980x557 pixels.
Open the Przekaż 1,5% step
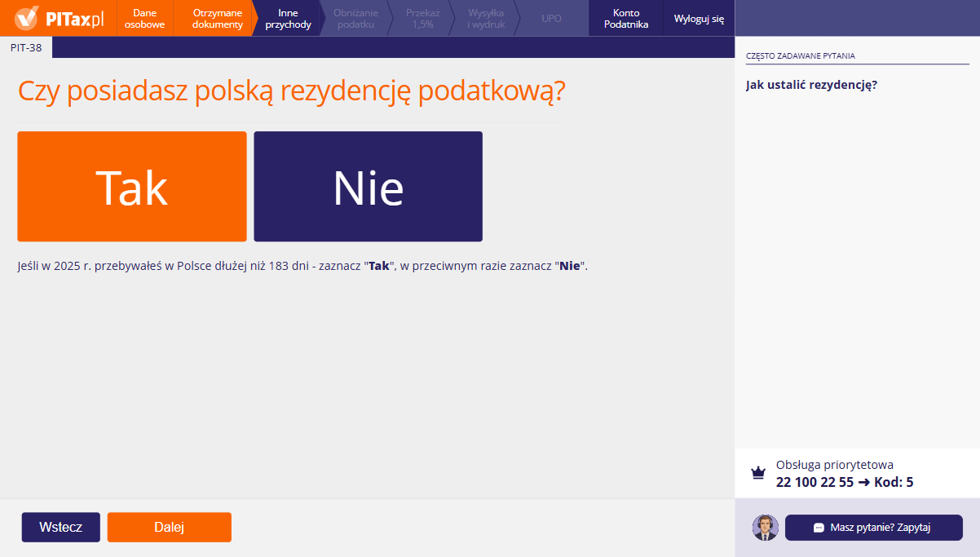(421, 18)
